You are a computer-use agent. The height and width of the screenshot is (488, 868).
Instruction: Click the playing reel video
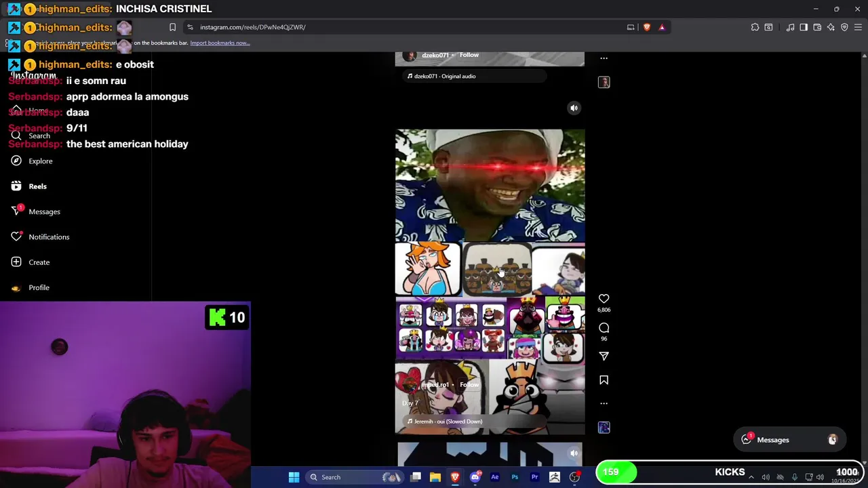point(490,281)
